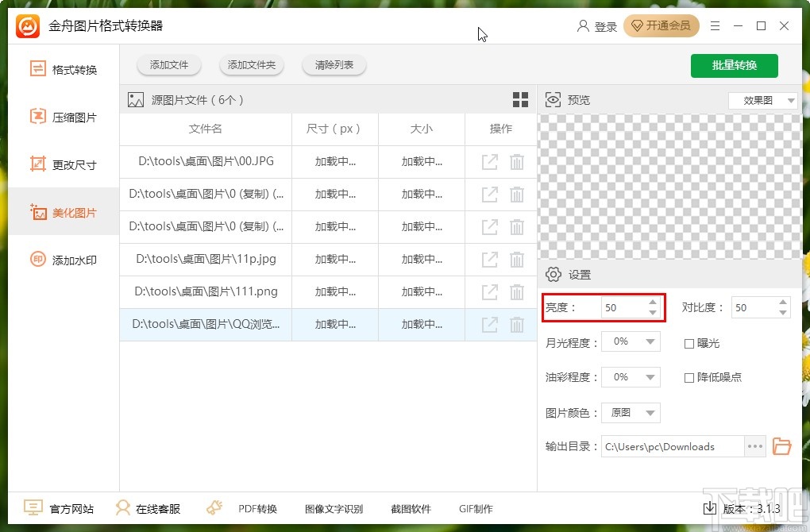This screenshot has height=532, width=810.
Task: Open 图像文字识别 from the bottom bar
Action: (334, 508)
